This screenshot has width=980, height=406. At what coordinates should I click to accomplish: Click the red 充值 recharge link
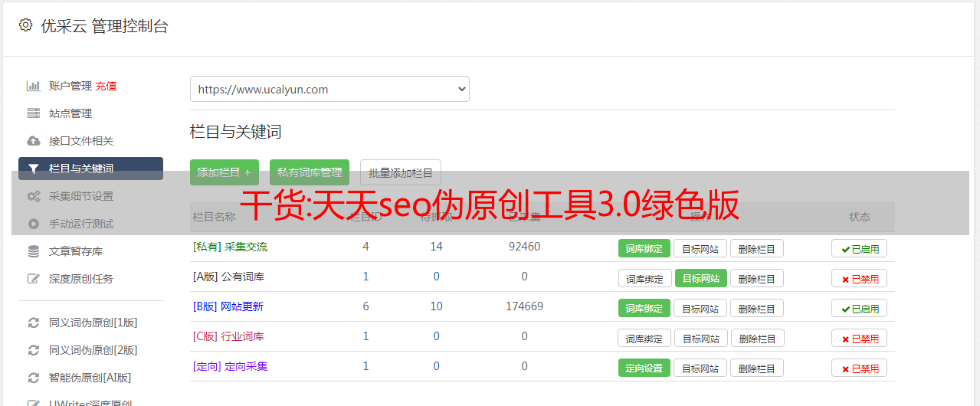(x=106, y=86)
